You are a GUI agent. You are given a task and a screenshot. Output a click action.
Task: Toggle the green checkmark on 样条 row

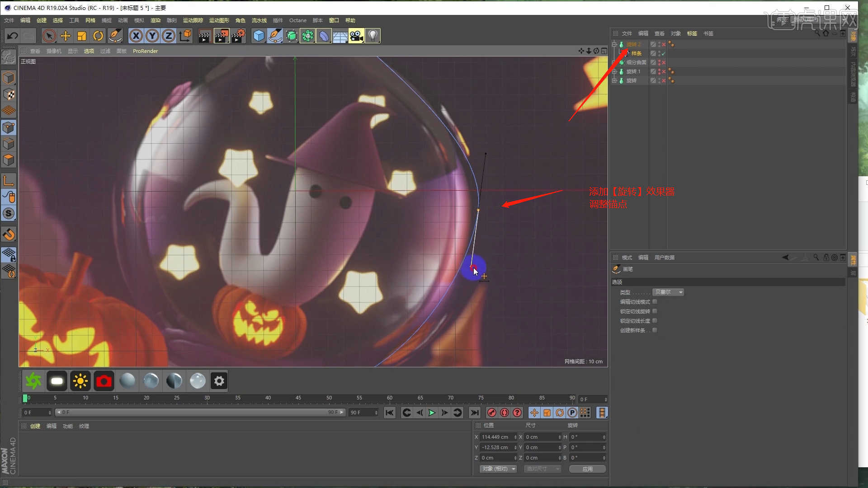(x=664, y=53)
